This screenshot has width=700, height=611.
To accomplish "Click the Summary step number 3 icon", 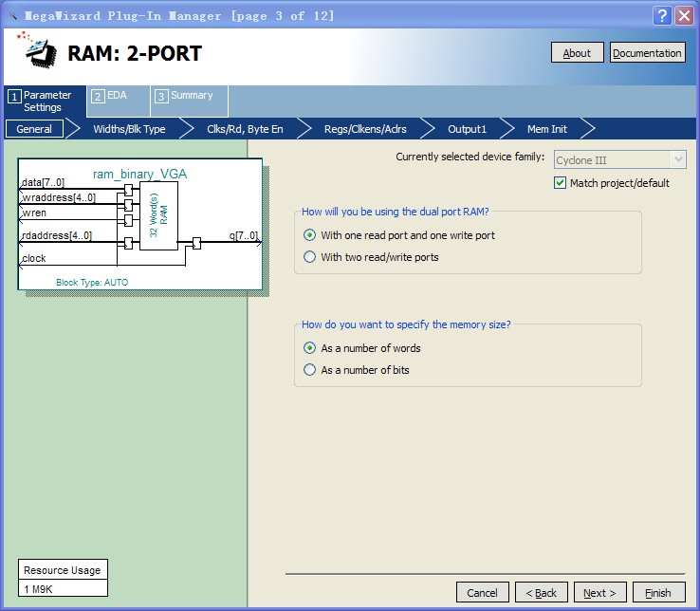I will (161, 97).
